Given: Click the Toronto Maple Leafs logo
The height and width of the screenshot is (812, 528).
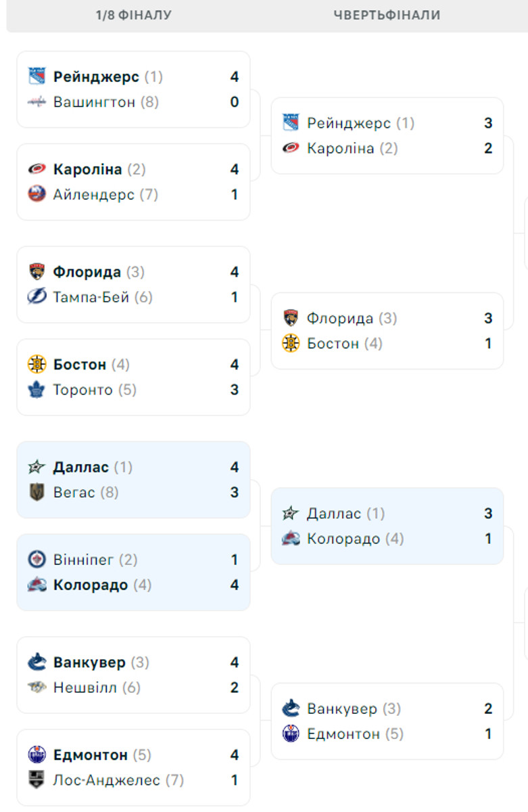Looking at the screenshot, I should tap(37, 390).
